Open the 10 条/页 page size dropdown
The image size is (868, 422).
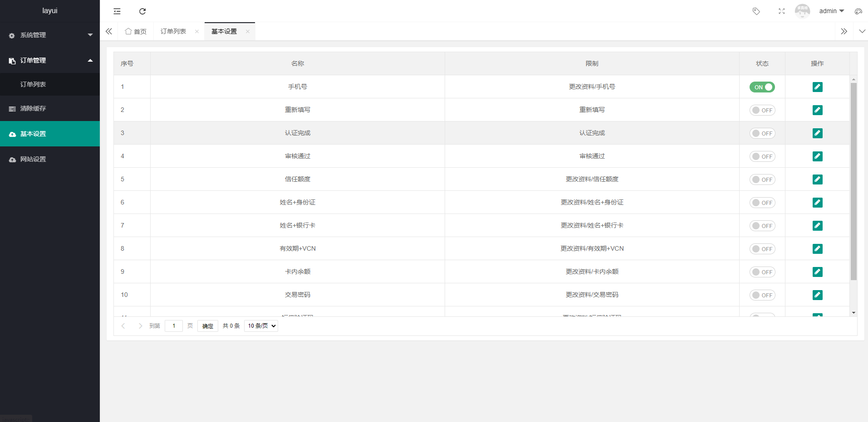(x=261, y=326)
